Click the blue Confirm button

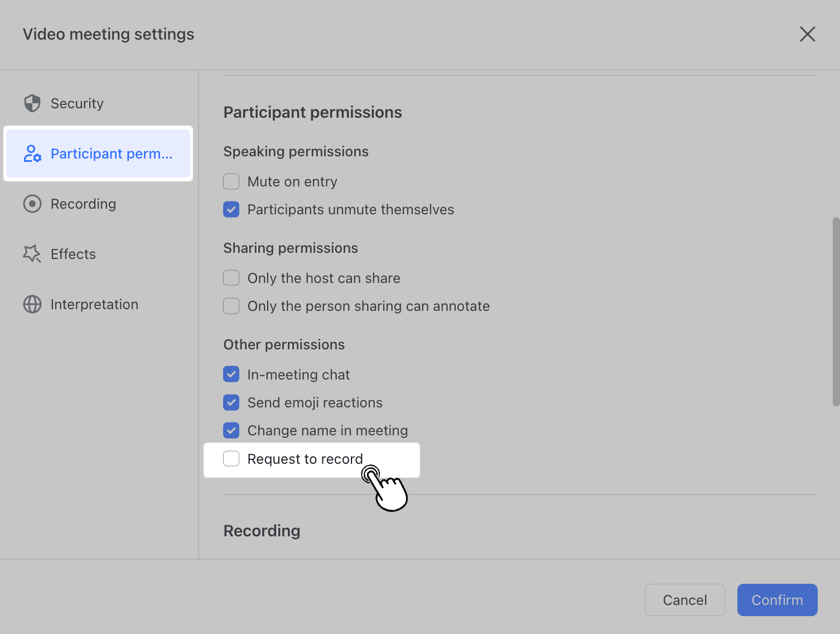click(x=777, y=600)
